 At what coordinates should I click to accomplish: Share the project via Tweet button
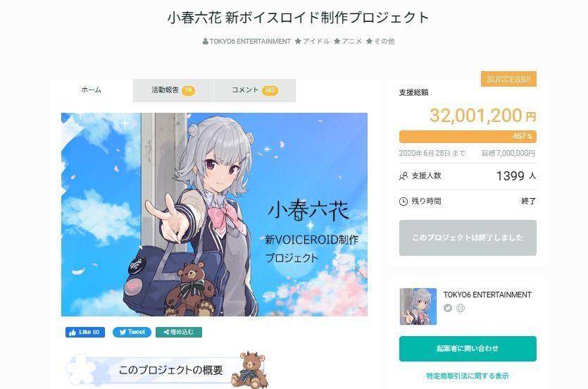132,332
